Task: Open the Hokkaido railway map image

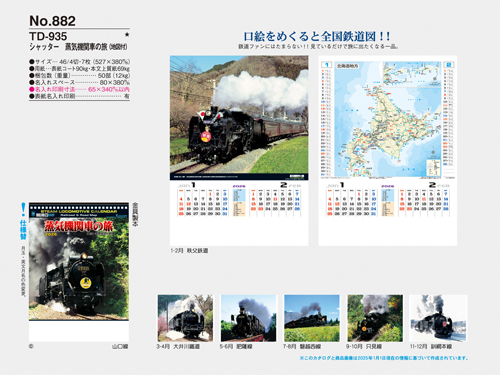Action: pyautogui.click(x=388, y=119)
